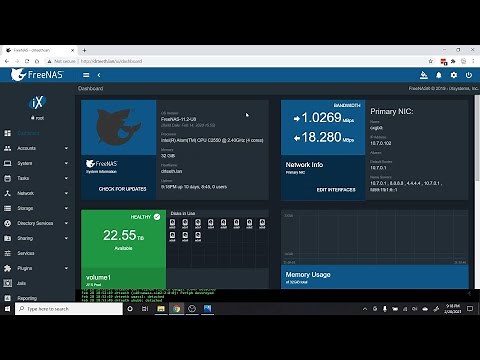Screen dimensions: 480x360
Task: Click the Network topology icon
Action: click(x=7, y=193)
